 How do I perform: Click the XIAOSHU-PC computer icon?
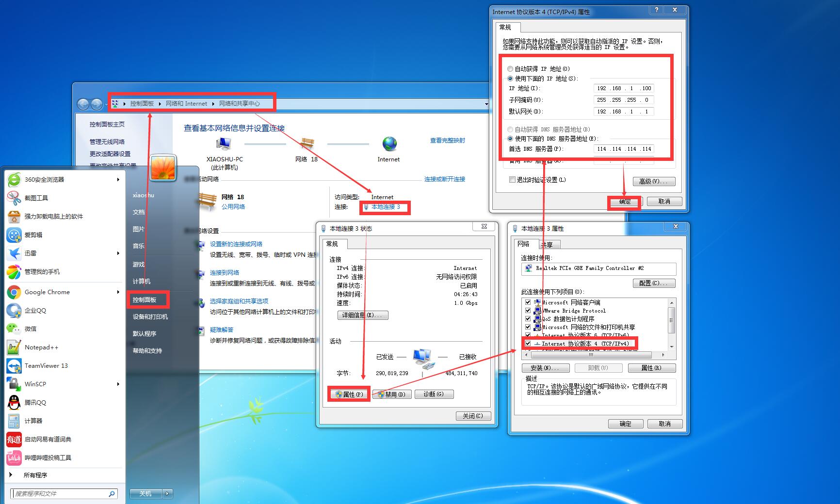224,143
